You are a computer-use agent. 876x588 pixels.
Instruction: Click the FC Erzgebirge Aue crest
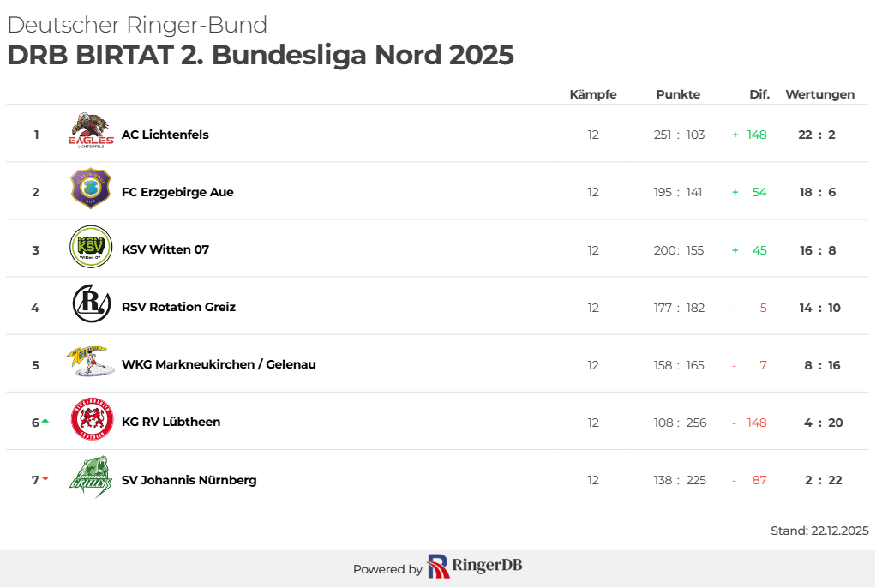pos(91,189)
